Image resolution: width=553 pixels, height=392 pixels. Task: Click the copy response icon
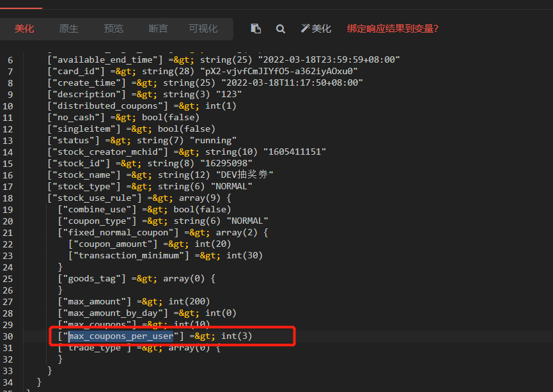(x=256, y=29)
